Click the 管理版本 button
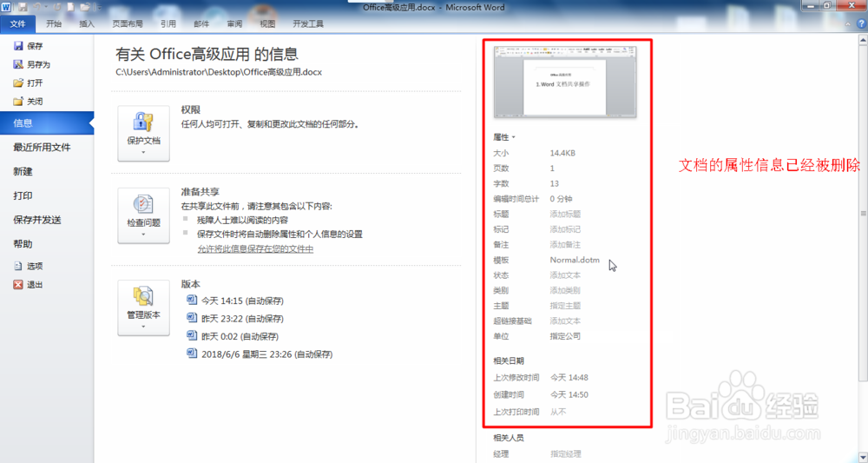Viewport: 868px width, 463px height. pyautogui.click(x=143, y=308)
